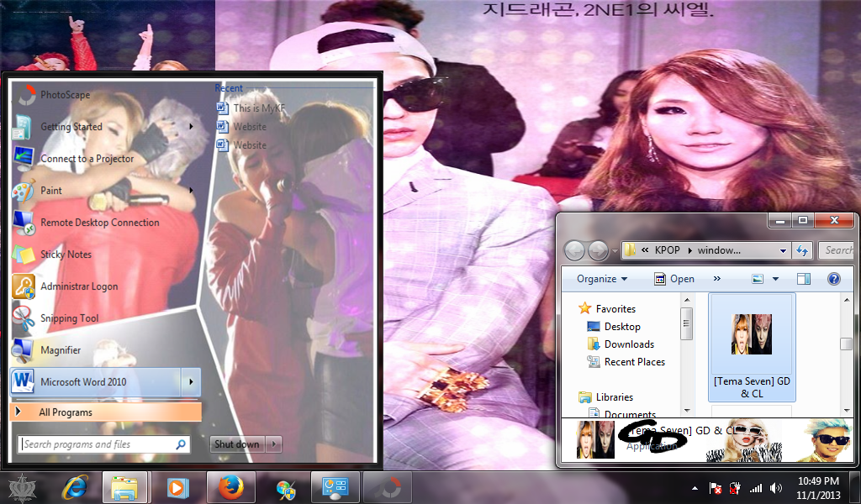The image size is (861, 504).
Task: Open Internet Explorer from taskbar
Action: (75, 487)
